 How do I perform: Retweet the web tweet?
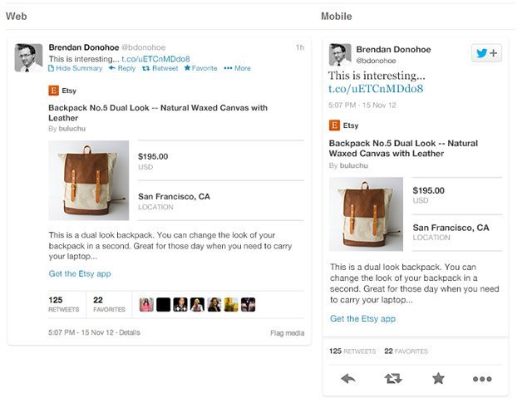[160, 68]
